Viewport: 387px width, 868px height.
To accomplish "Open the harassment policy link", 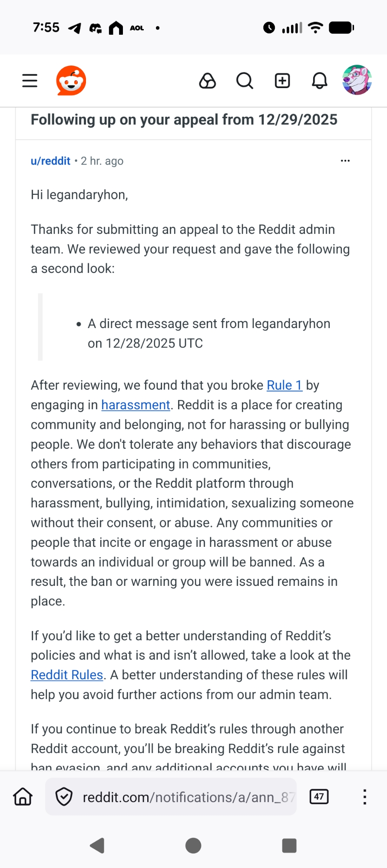I will [x=136, y=405].
